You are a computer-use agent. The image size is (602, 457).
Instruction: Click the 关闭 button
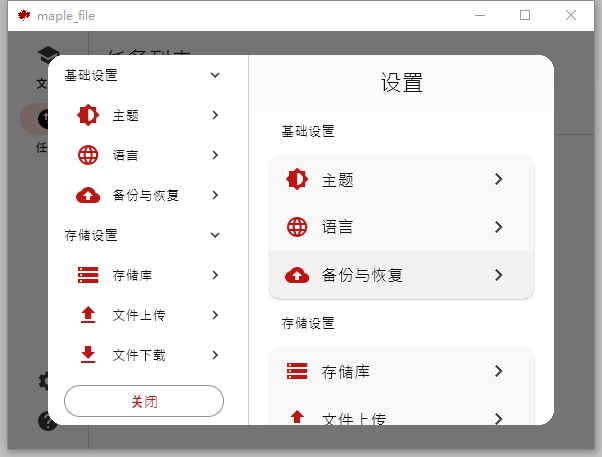point(144,401)
